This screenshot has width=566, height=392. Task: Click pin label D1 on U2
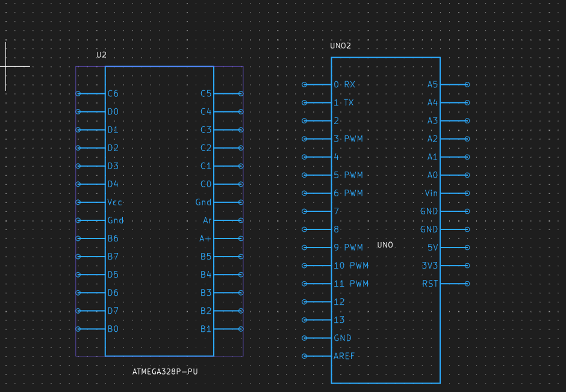113,130
